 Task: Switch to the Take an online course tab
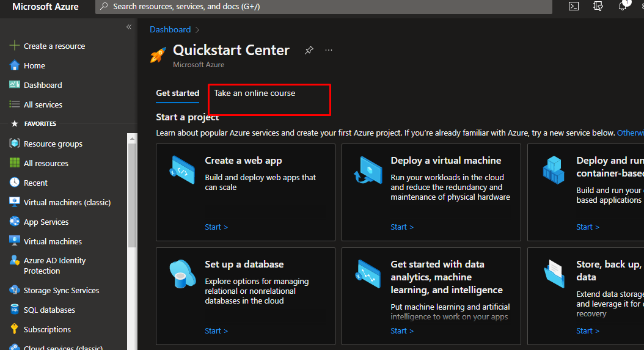point(254,93)
